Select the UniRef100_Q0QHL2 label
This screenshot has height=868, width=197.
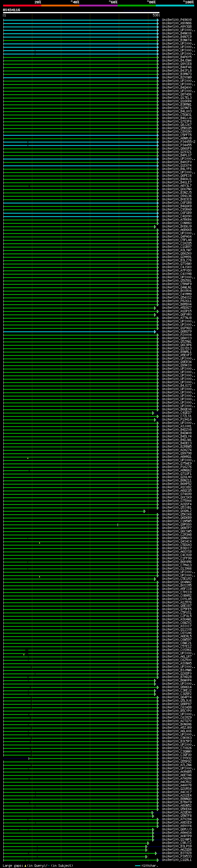(176, 511)
